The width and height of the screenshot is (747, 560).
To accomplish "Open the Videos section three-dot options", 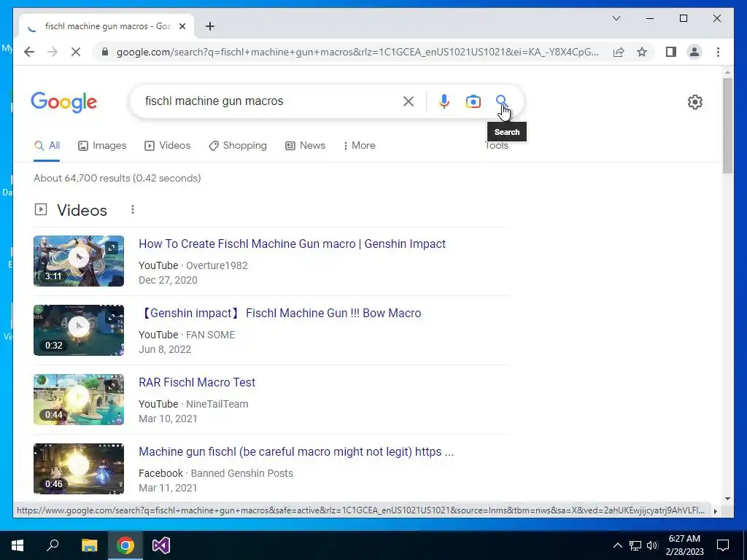I will (133, 209).
